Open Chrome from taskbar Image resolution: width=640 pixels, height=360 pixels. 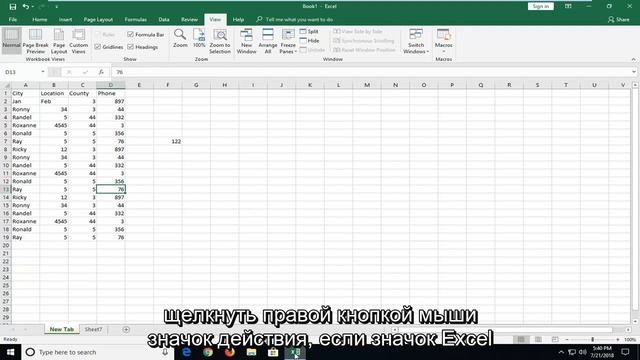pyautogui.click(x=208, y=352)
